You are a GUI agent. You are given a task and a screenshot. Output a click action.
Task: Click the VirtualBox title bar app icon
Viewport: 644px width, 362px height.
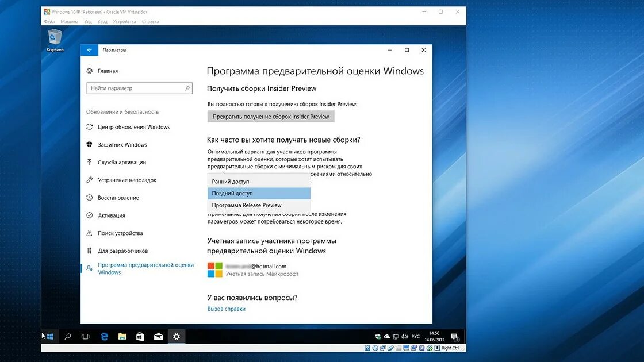pos(47,12)
